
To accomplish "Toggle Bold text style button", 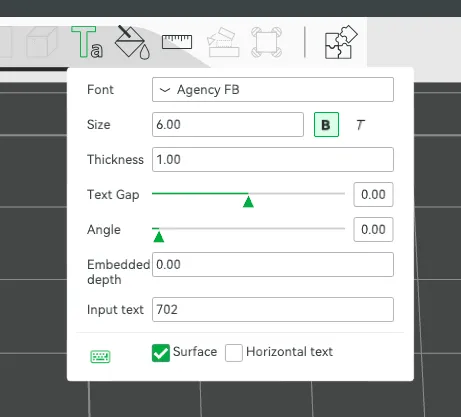I will [326, 125].
